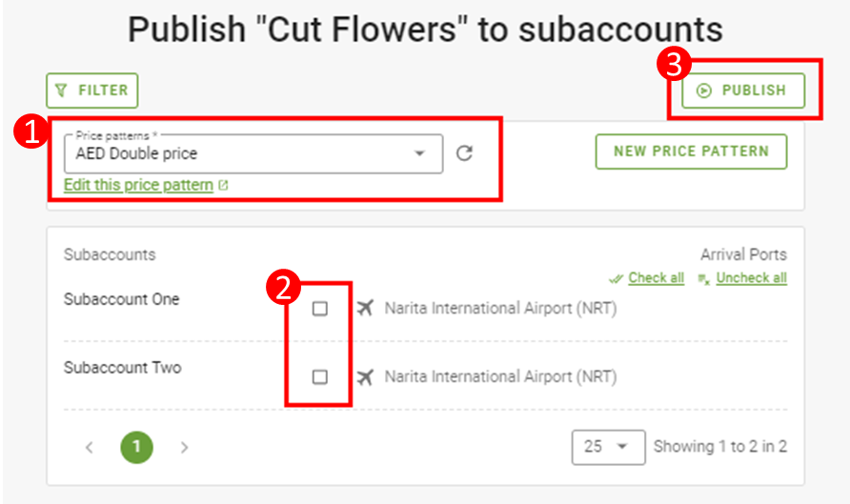
Task: Click the airplane icon in Subaccount Two row
Action: 365,376
